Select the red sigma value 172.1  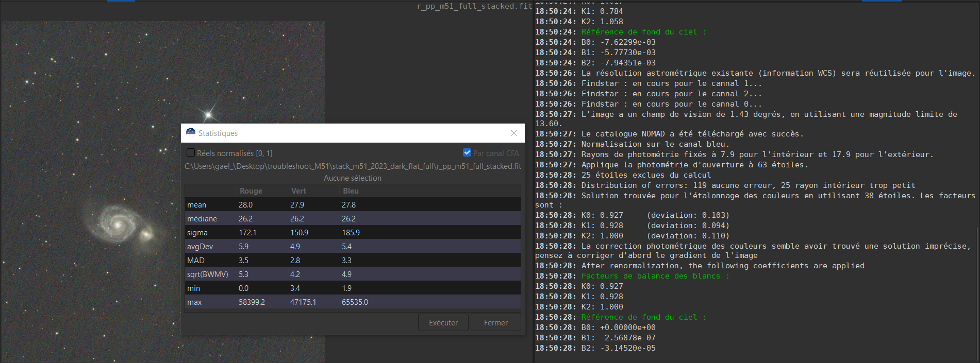click(247, 233)
